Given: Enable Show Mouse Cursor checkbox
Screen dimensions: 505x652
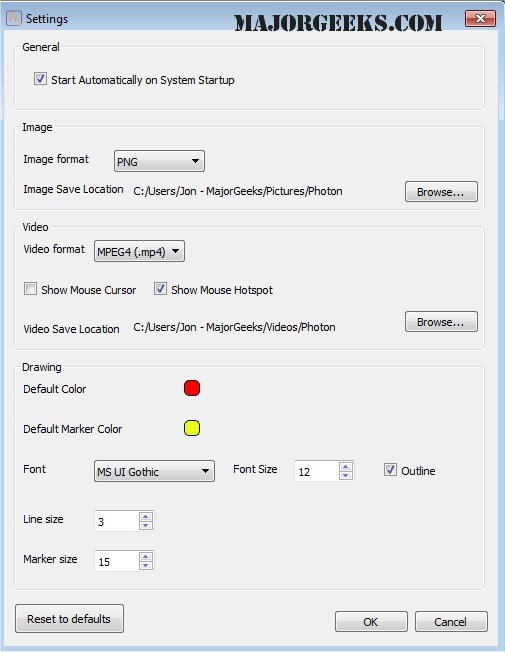Looking at the screenshot, I should (x=30, y=289).
